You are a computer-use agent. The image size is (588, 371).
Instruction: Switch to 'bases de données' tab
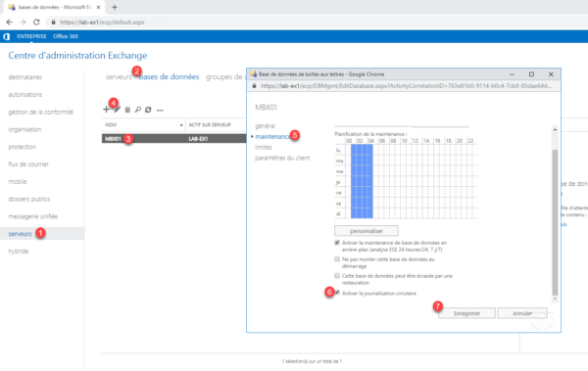[x=169, y=76]
